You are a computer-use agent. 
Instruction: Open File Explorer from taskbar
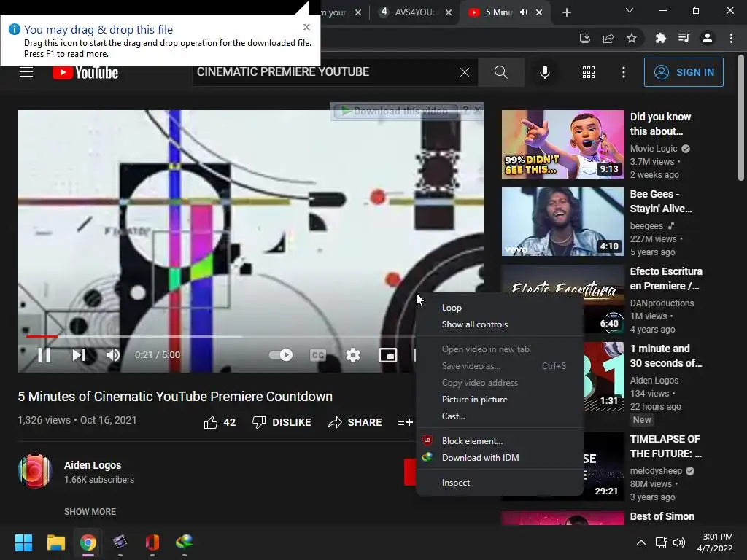point(55,542)
